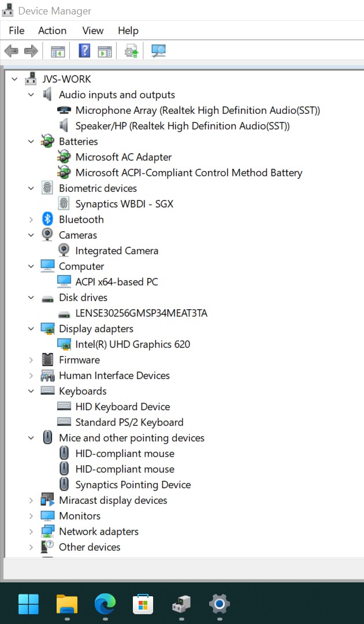Expand the Monitors chevron
Image resolution: width=364 pixels, height=624 pixels.
tap(31, 516)
